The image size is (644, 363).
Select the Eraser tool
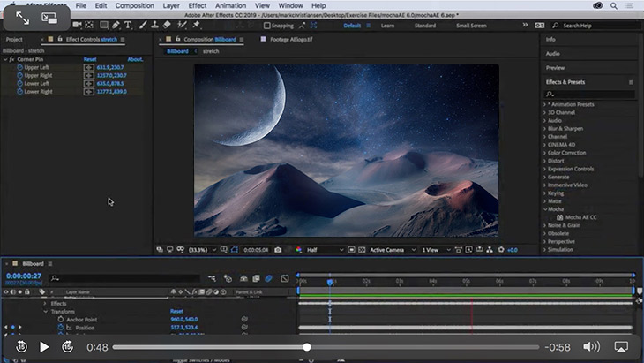click(x=167, y=25)
